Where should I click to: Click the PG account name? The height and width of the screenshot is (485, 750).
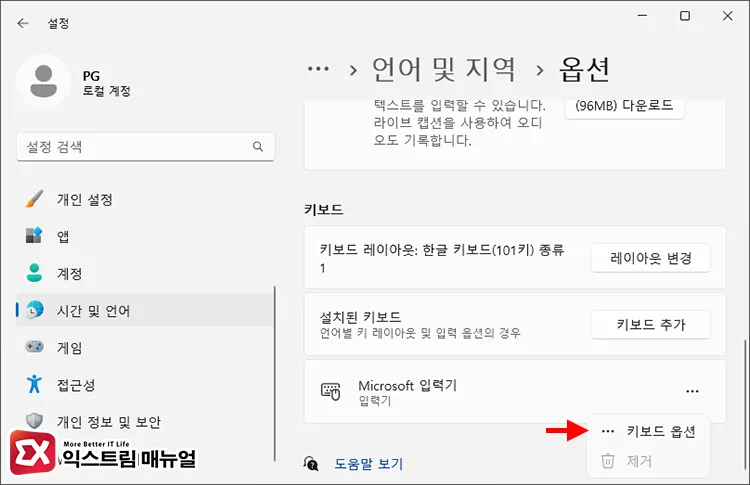coord(91,76)
